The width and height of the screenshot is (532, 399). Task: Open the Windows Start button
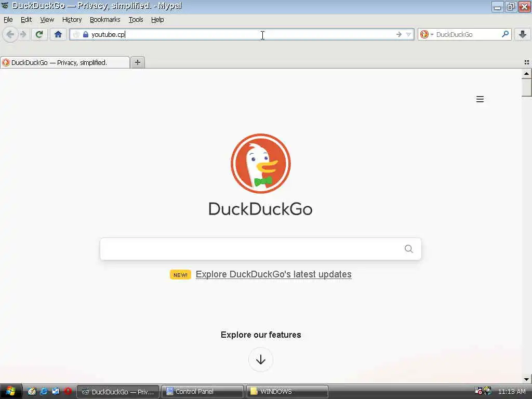(11, 392)
